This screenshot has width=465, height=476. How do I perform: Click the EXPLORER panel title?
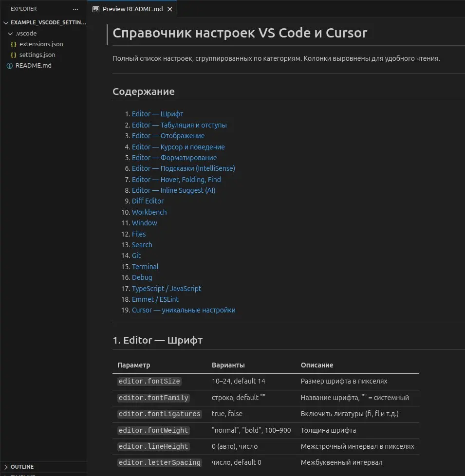click(23, 9)
